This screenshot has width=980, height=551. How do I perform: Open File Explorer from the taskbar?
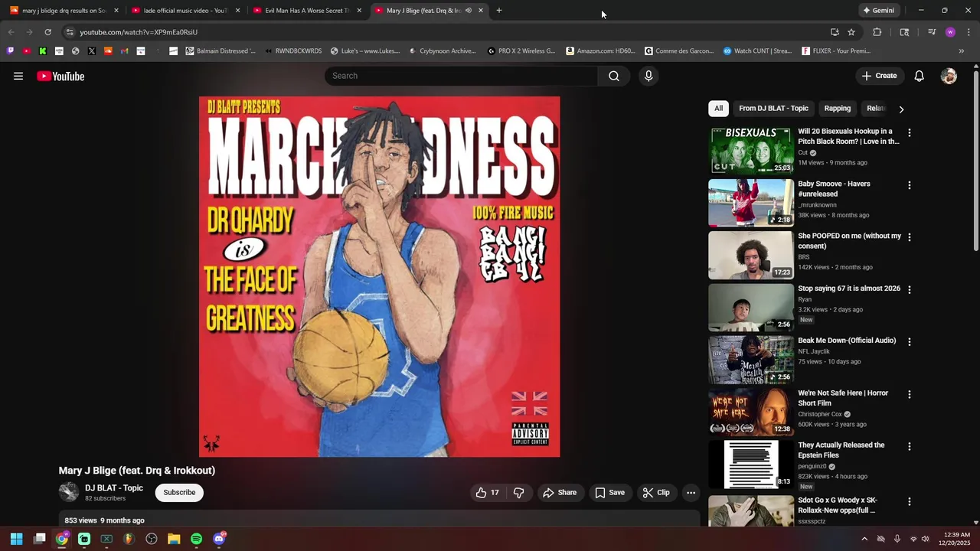[174, 539]
